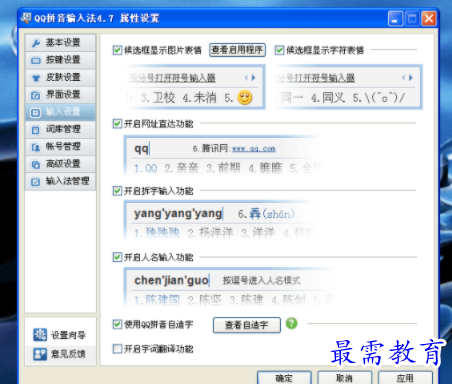Viewport: 452px width, 384px height.
Task: Click the gear icon beside 设置向导
Action: pos(40,335)
